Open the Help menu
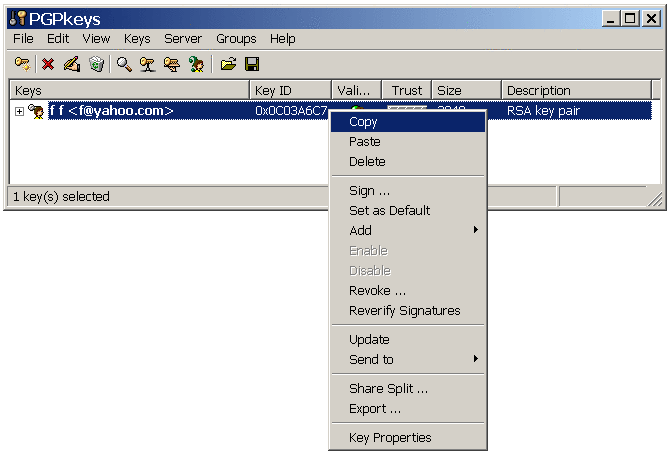 [282, 39]
